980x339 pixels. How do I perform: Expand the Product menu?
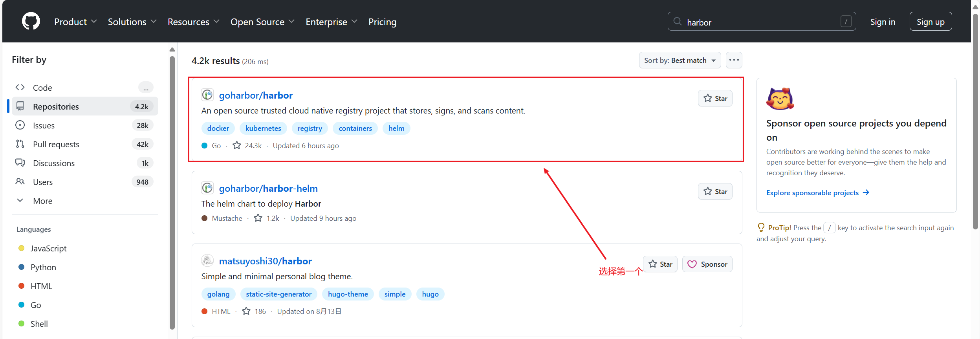[75, 22]
